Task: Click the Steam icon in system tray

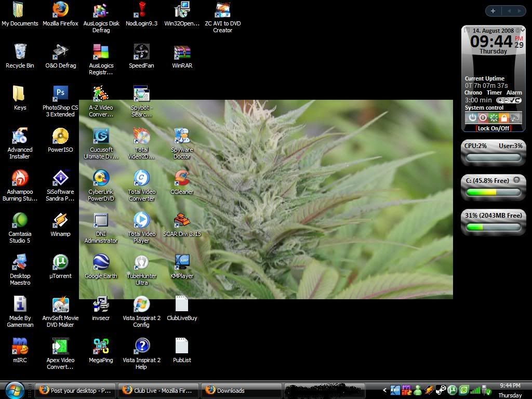Action: [441, 390]
